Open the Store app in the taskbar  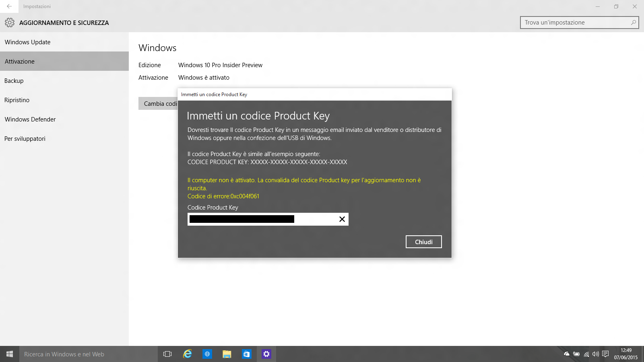247,354
